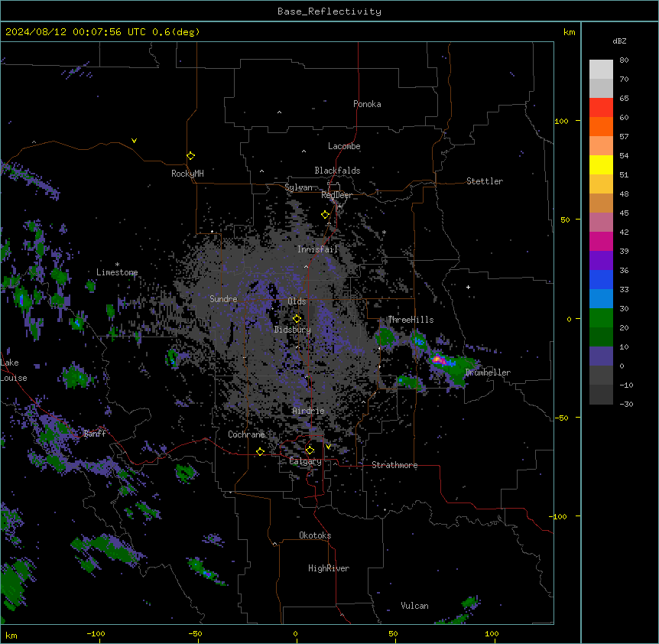
Task: Select the magenta swatch between 42 and 39 dBZ
Action: click(x=601, y=242)
